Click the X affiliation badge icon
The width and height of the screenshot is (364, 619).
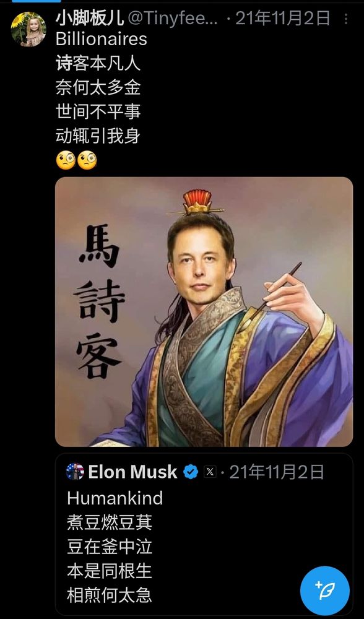(x=210, y=472)
